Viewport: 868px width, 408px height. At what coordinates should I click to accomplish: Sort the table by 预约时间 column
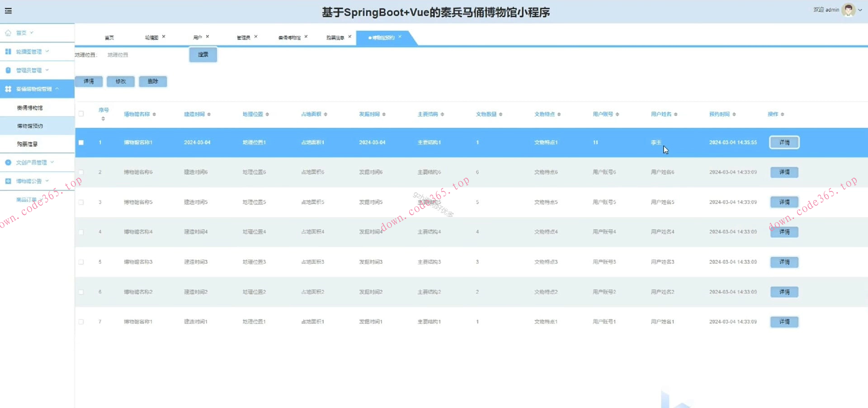(x=734, y=114)
